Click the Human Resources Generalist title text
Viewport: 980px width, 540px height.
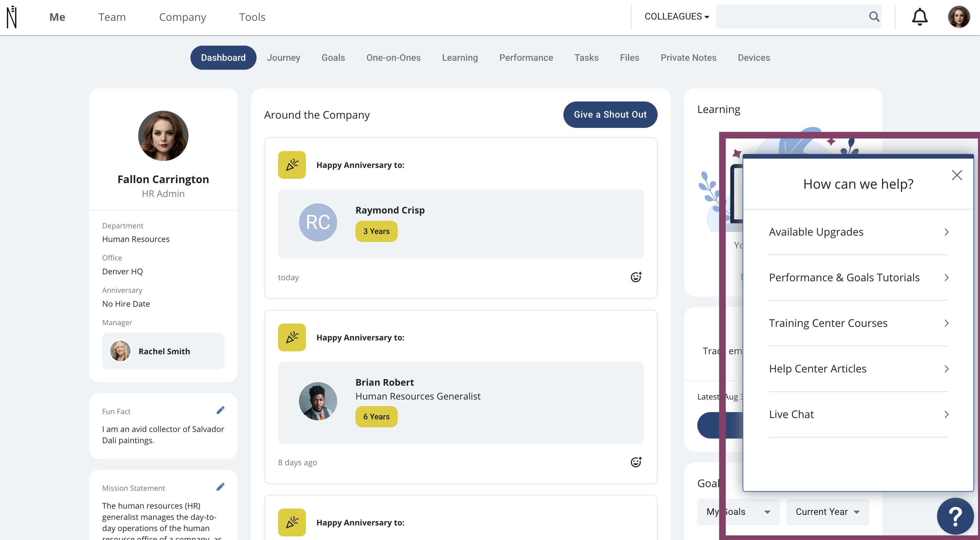coord(418,396)
